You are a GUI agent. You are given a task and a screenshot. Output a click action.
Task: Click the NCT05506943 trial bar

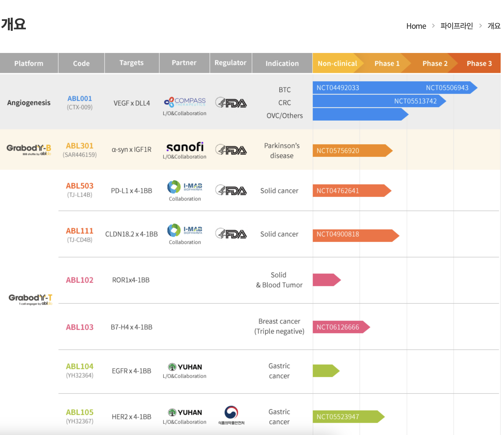tap(395, 88)
